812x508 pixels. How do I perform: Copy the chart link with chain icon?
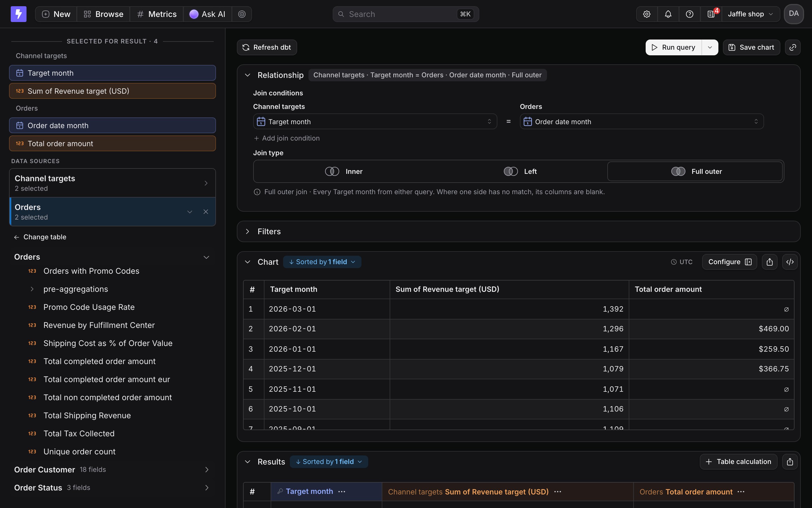coord(793,47)
